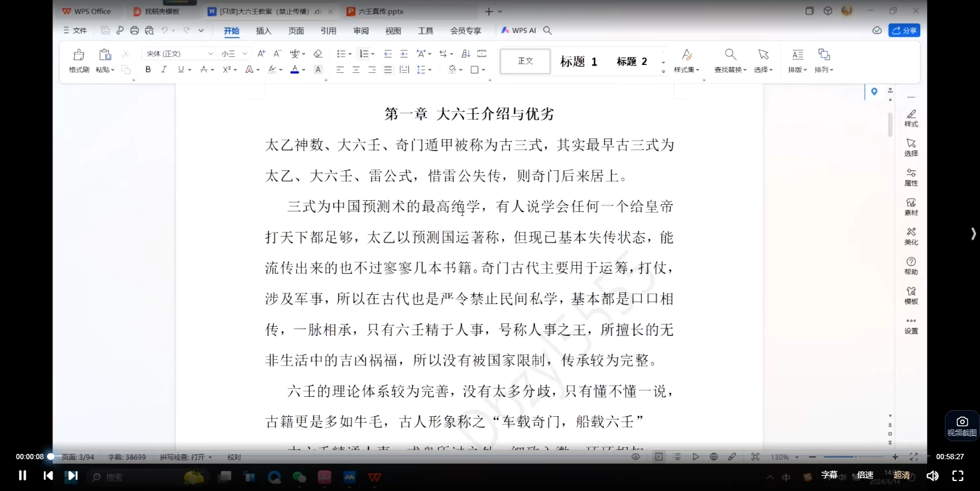Screen dimensions: 980x491
Task: Align text left
Action: click(340, 70)
